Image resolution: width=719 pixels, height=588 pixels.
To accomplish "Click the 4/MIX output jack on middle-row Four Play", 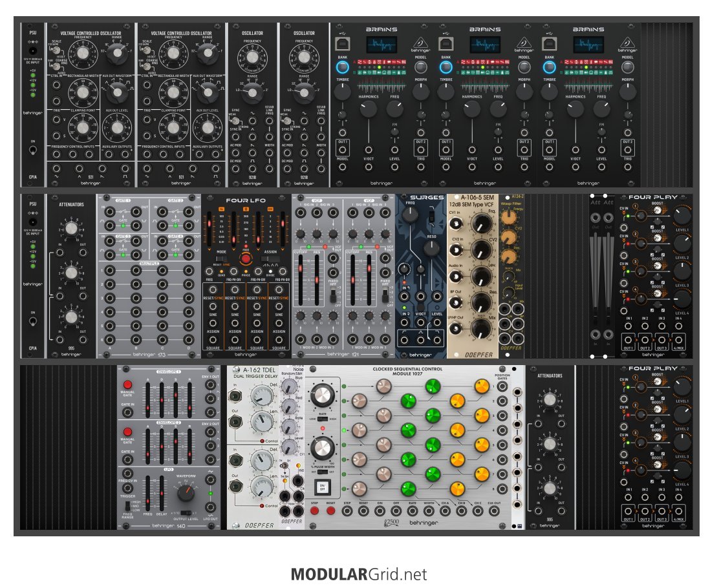I will pyautogui.click(x=678, y=341).
